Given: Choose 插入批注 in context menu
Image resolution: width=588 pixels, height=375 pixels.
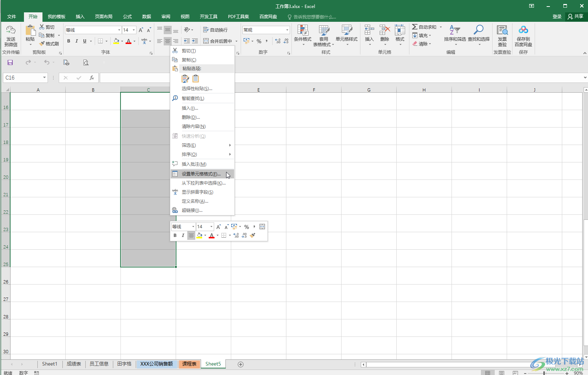Looking at the screenshot, I should tap(203, 164).
